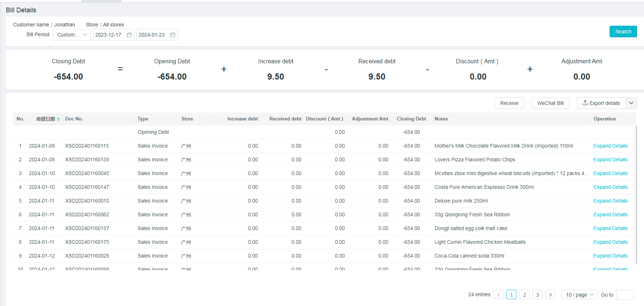
Task: Go to next page arrow
Action: [550, 295]
